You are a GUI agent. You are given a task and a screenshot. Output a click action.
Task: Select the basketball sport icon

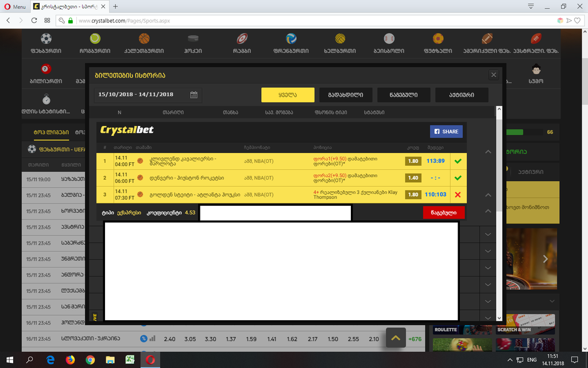point(144,39)
